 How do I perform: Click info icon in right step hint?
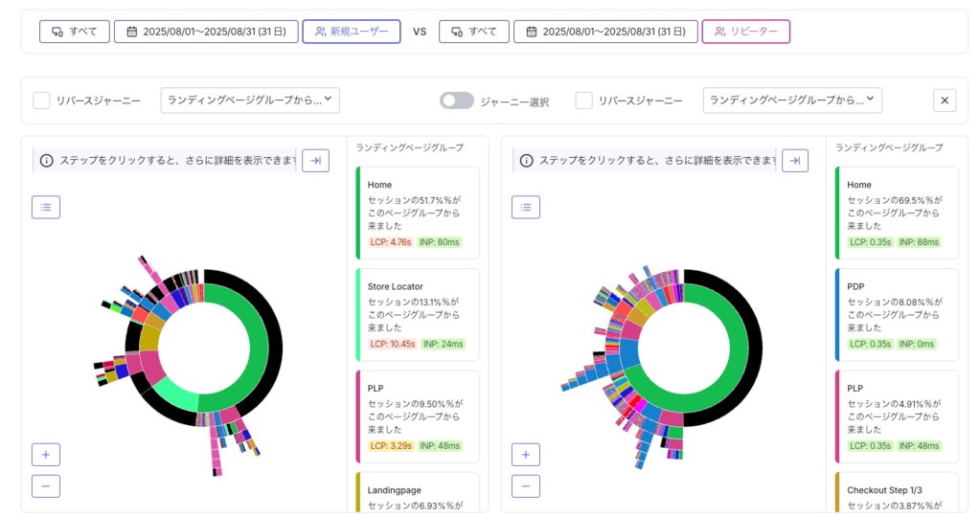click(x=526, y=161)
